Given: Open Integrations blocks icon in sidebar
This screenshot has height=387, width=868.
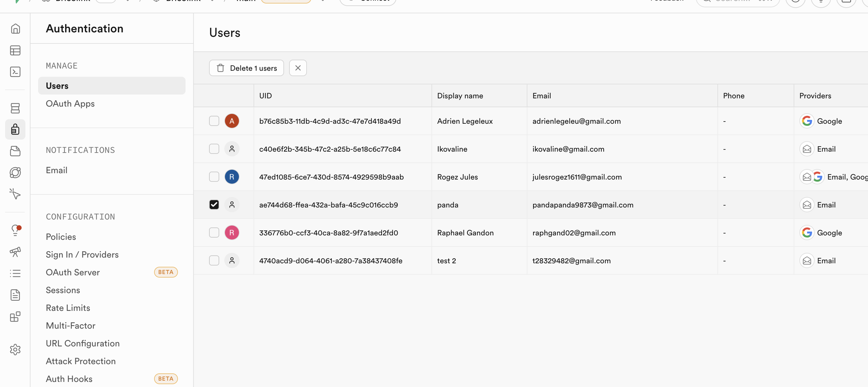Looking at the screenshot, I should click(x=15, y=317).
